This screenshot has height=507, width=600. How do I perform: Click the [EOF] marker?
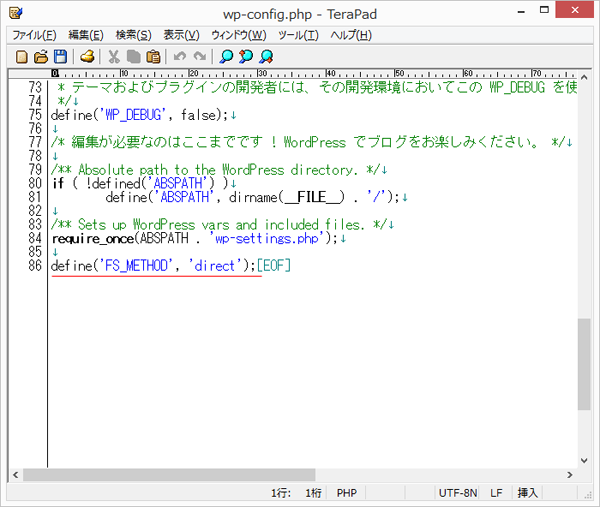(x=274, y=266)
